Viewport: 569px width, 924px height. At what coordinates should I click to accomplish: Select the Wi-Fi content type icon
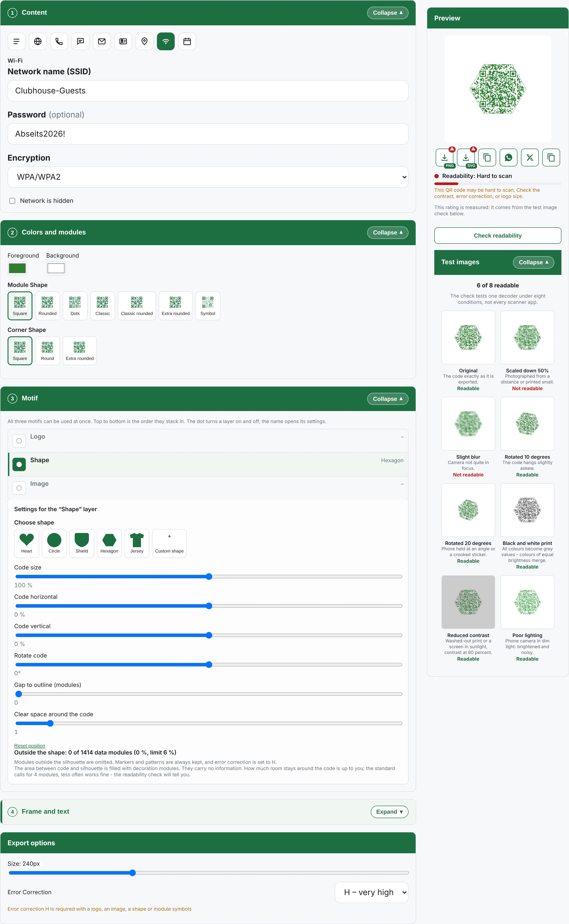(166, 41)
